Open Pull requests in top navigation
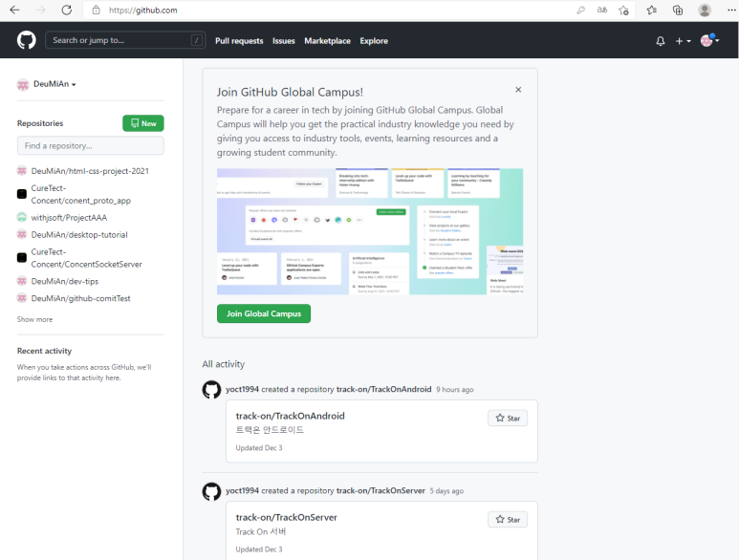The image size is (739, 560). 239,41
